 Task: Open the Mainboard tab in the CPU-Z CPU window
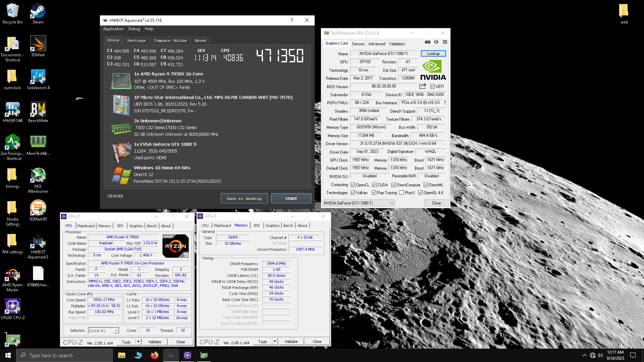[x=86, y=226]
